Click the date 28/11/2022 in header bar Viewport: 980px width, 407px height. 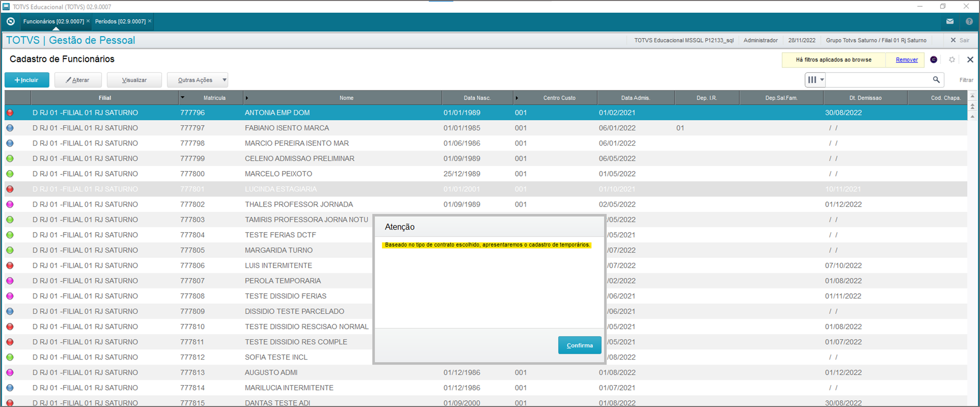tap(802, 40)
